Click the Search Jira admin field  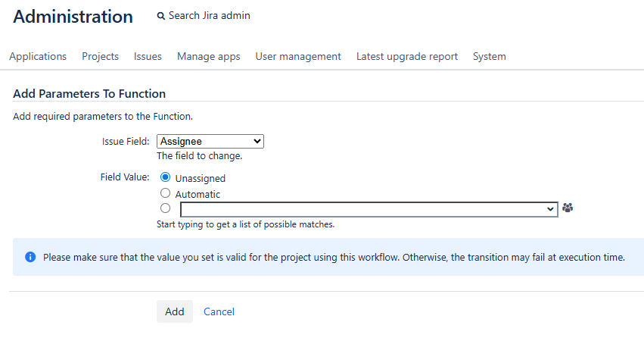[210, 16]
